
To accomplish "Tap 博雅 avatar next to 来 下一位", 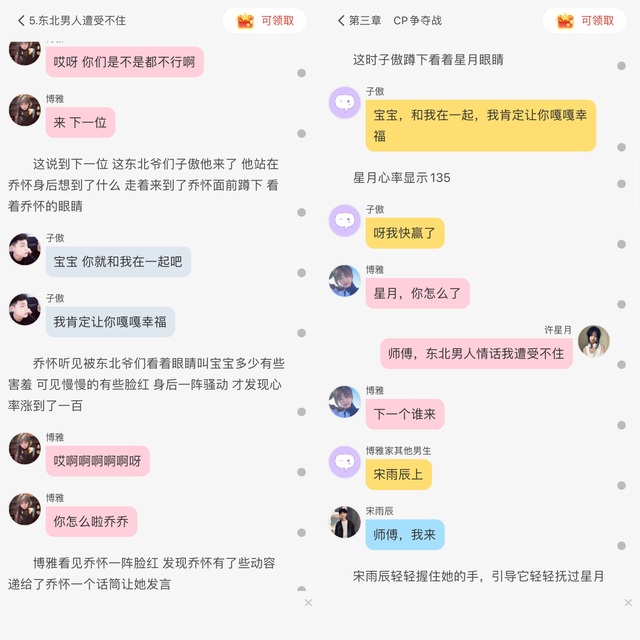I will pyautogui.click(x=25, y=110).
